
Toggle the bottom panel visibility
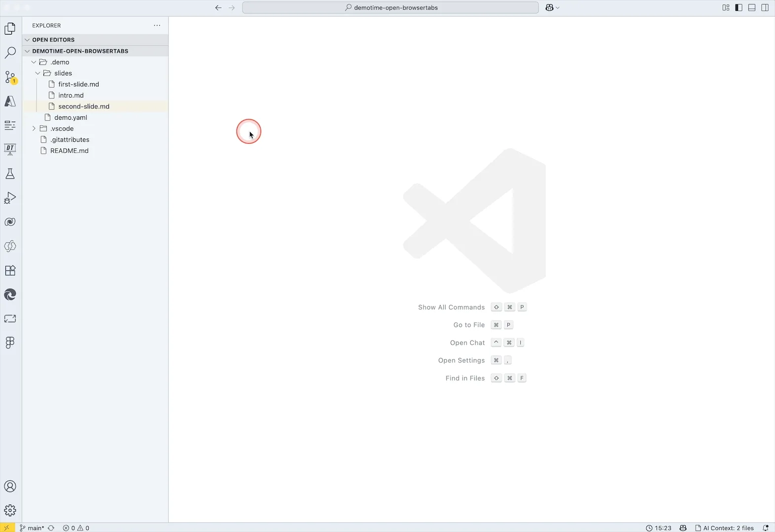[x=752, y=7]
